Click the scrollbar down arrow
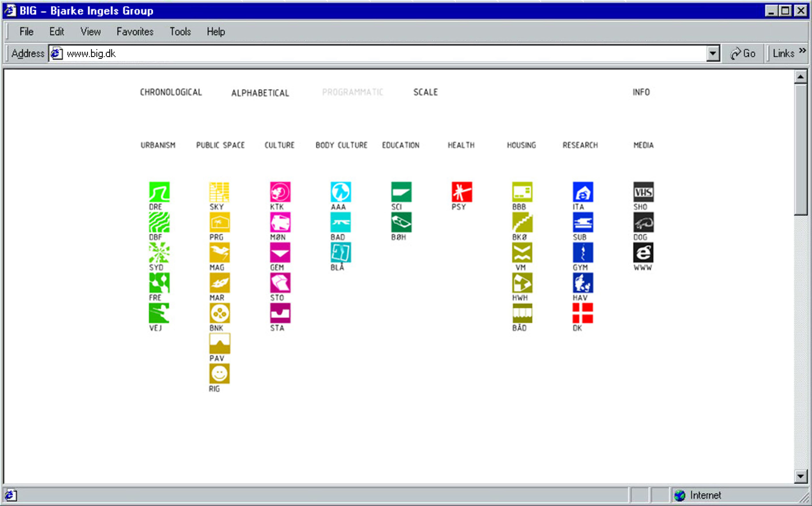Image resolution: width=812 pixels, height=506 pixels. [800, 476]
